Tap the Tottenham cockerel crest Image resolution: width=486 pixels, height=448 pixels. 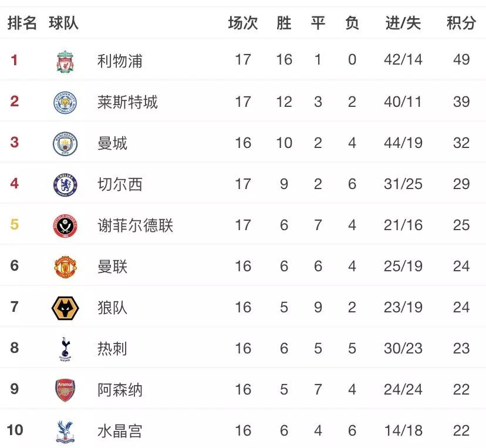(65, 349)
